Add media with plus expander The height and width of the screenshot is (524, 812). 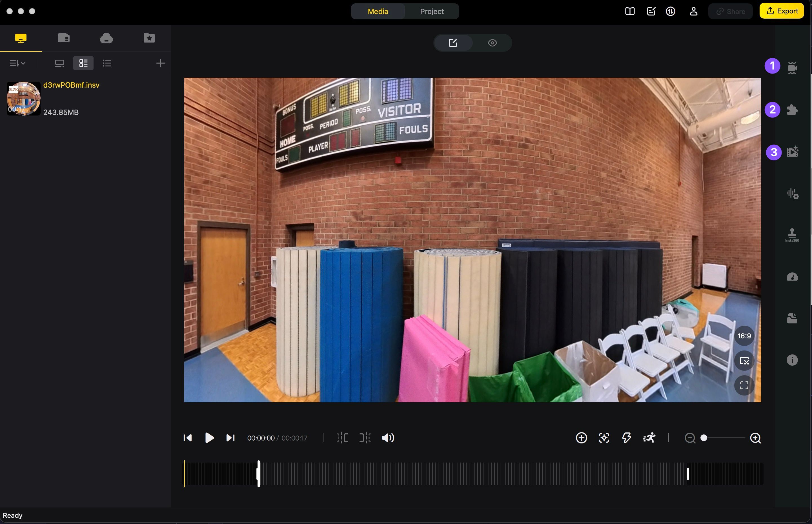click(x=160, y=63)
